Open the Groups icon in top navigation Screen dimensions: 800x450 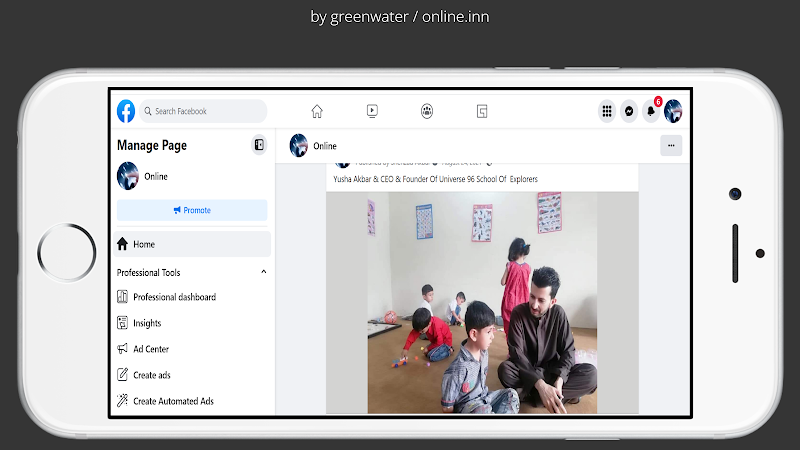[427, 111]
